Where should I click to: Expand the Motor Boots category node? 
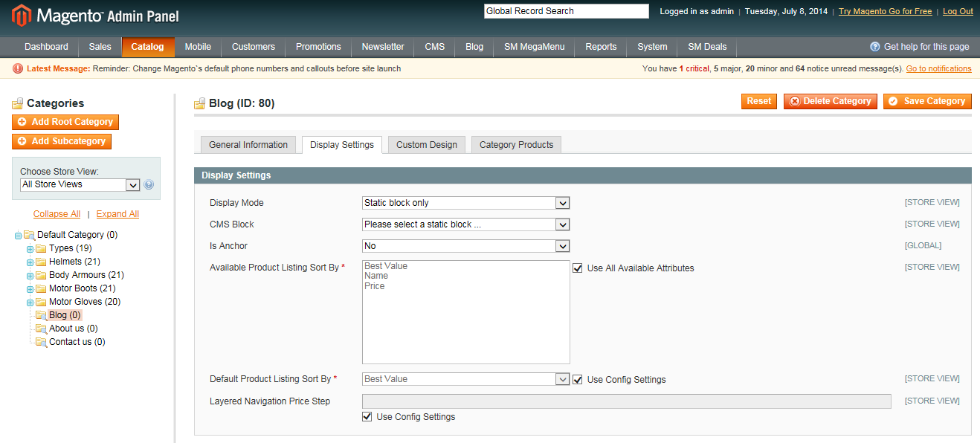30,289
